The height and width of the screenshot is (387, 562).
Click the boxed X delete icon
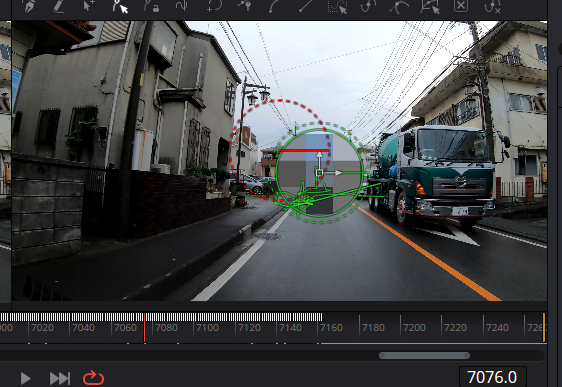click(x=461, y=6)
